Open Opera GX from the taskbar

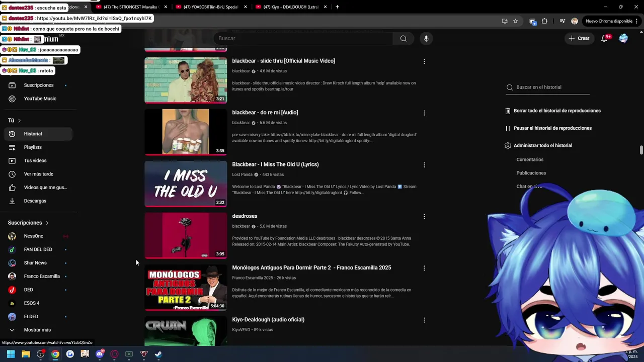click(x=114, y=354)
